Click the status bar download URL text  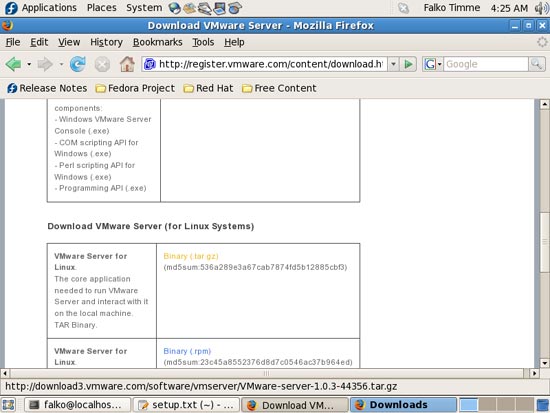(x=201, y=386)
